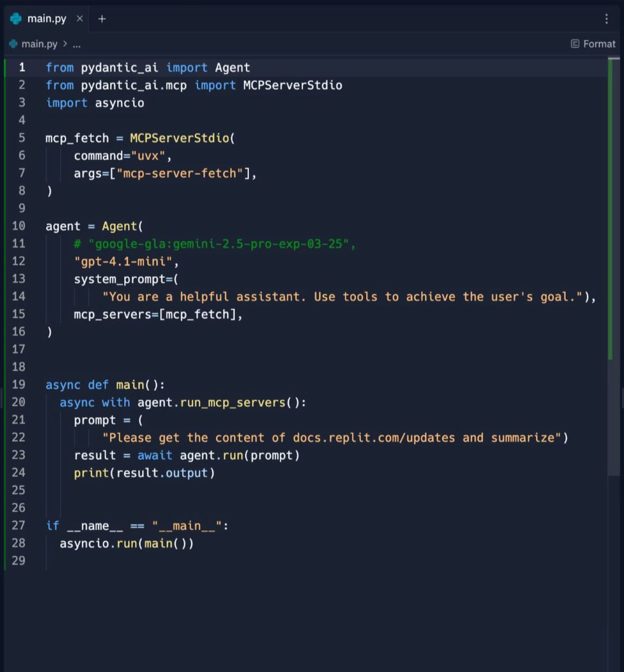624x672 pixels.
Task: Click the "gpt-4.1-mini" string
Action: pos(127,262)
